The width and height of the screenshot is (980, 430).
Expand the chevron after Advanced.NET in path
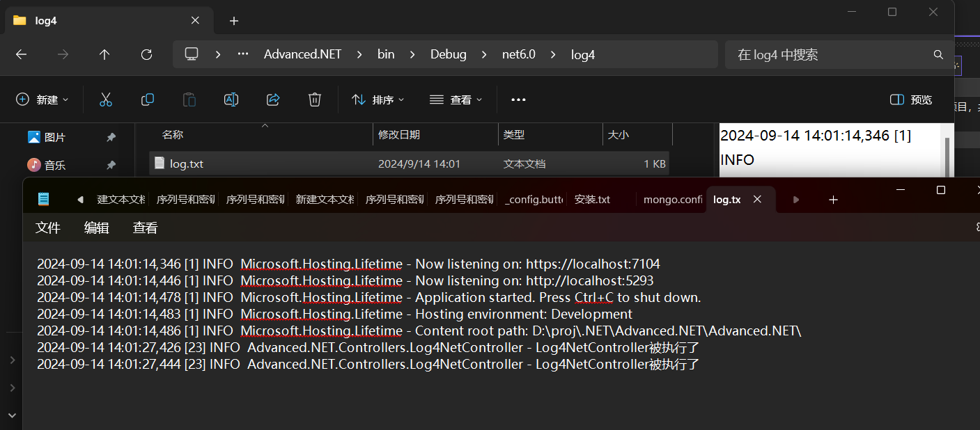tap(360, 54)
